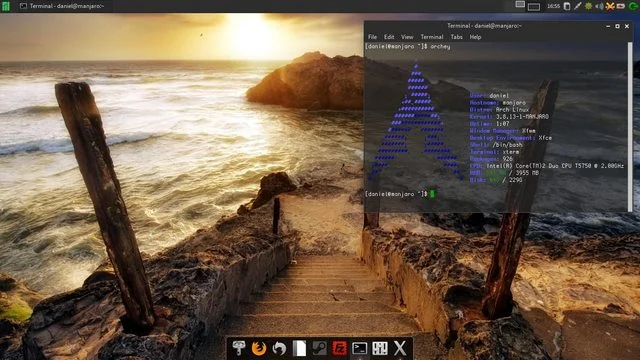
Task: Click the network disconnected cross tray icon
Action: (x=610, y=6)
